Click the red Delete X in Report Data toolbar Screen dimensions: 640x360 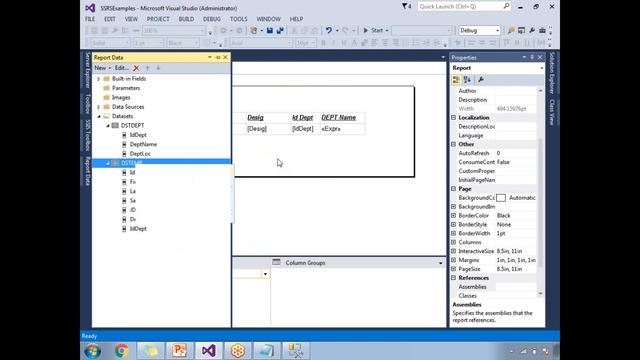pyautogui.click(x=136, y=68)
